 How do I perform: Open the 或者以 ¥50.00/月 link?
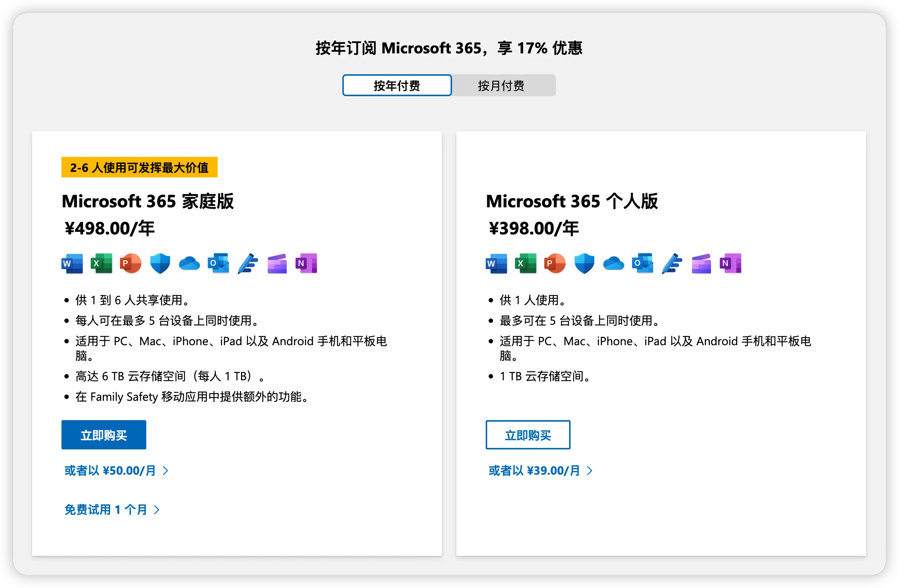(x=116, y=471)
